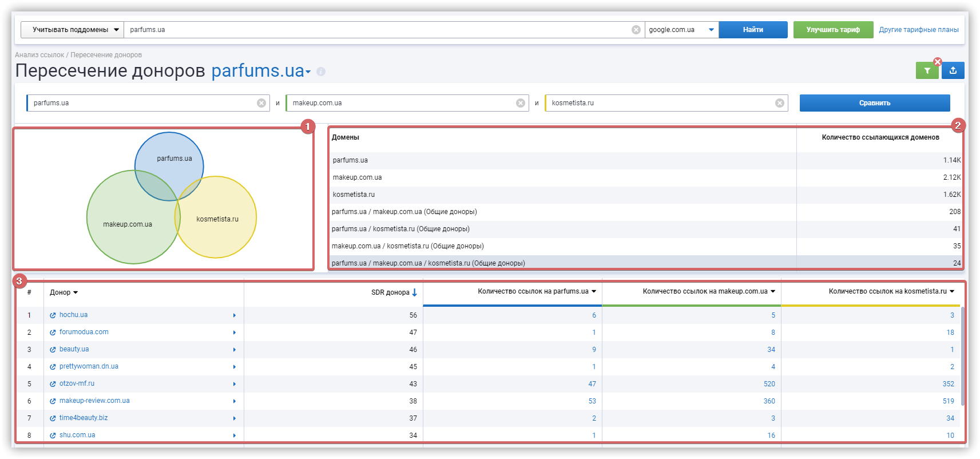Click value 34 in beauty.ua row
The width and height of the screenshot is (980, 459).
pyautogui.click(x=771, y=350)
